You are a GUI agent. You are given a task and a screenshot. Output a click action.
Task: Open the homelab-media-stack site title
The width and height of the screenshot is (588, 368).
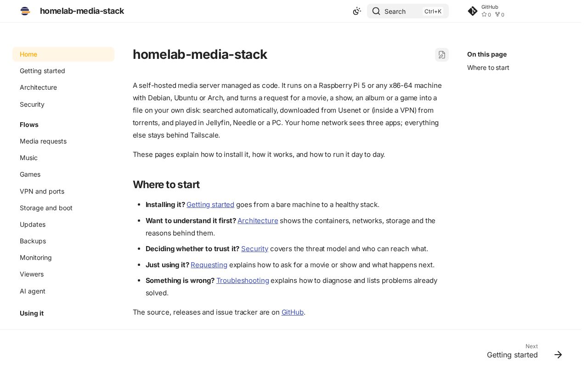click(82, 11)
